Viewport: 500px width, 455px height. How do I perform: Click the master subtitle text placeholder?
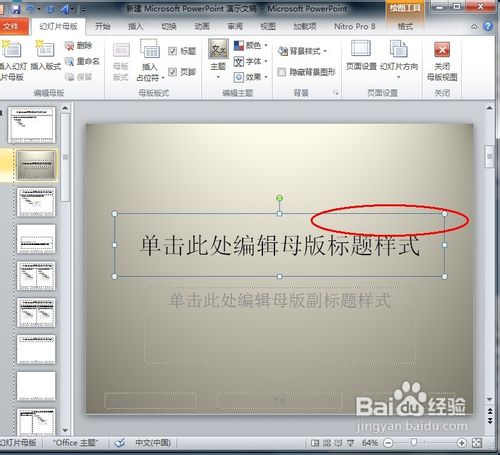click(x=280, y=325)
